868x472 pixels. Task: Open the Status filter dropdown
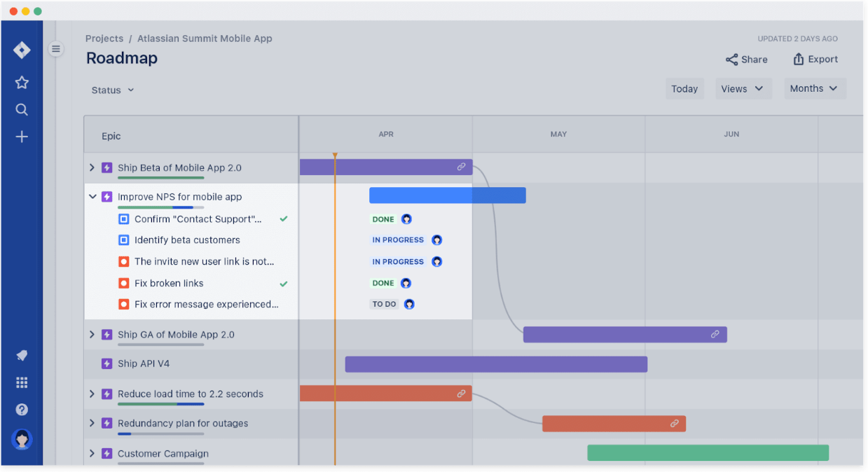[113, 90]
